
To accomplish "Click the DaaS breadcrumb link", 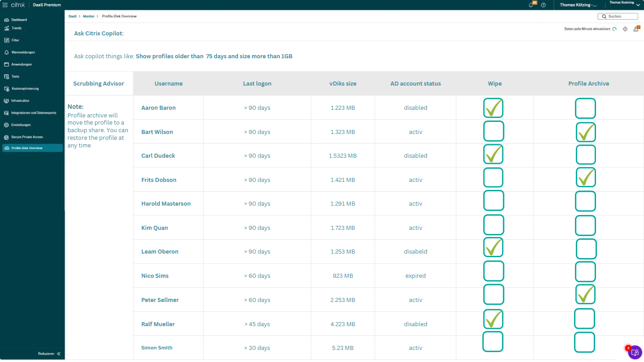I will coord(72,16).
